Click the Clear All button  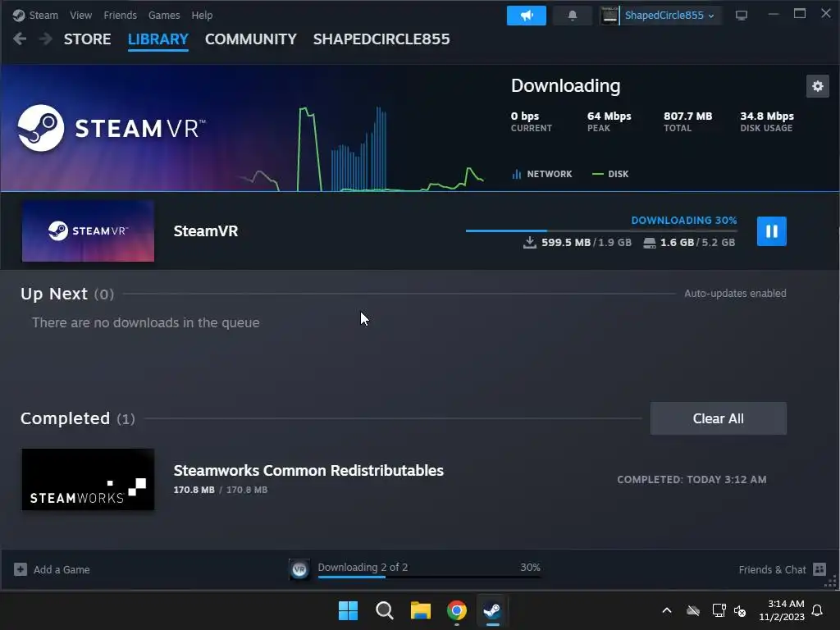719,418
